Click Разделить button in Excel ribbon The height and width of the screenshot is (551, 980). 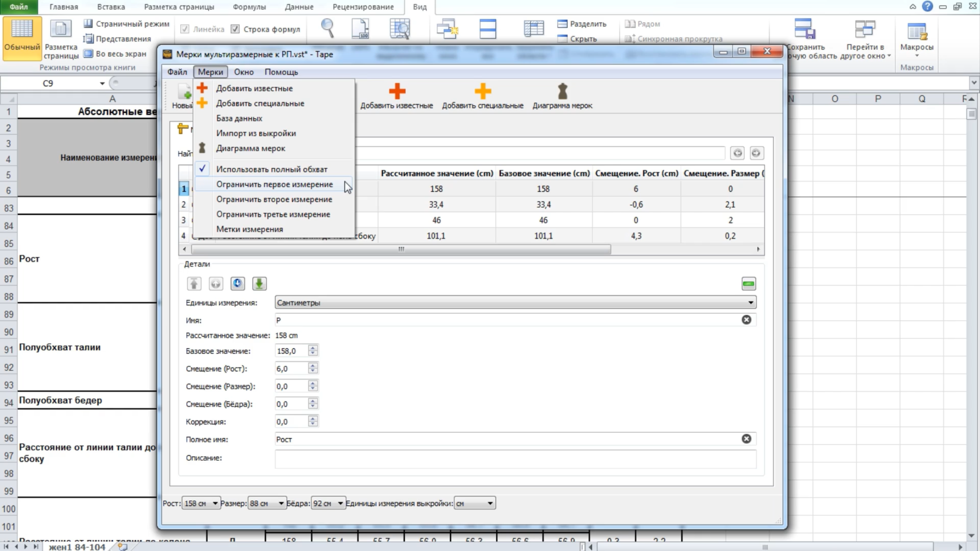[x=582, y=24]
